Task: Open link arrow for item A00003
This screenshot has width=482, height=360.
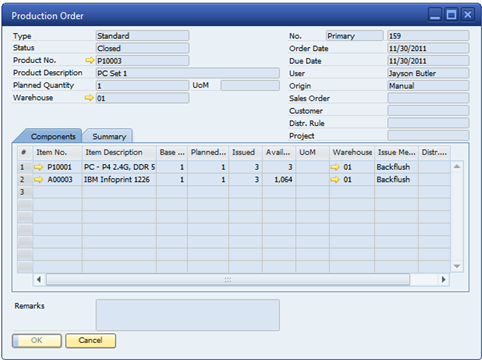Action: coord(39,180)
